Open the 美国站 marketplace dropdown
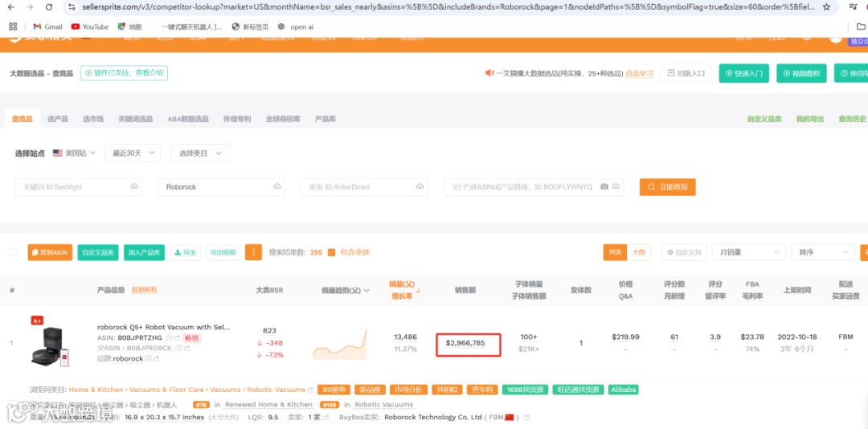This screenshot has width=868, height=429. click(74, 153)
